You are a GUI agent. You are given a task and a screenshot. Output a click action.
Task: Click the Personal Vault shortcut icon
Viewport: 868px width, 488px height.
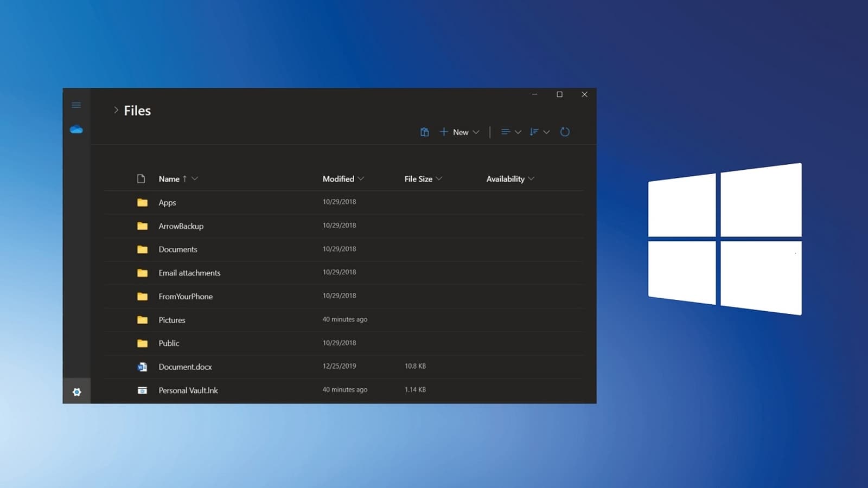tap(142, 390)
